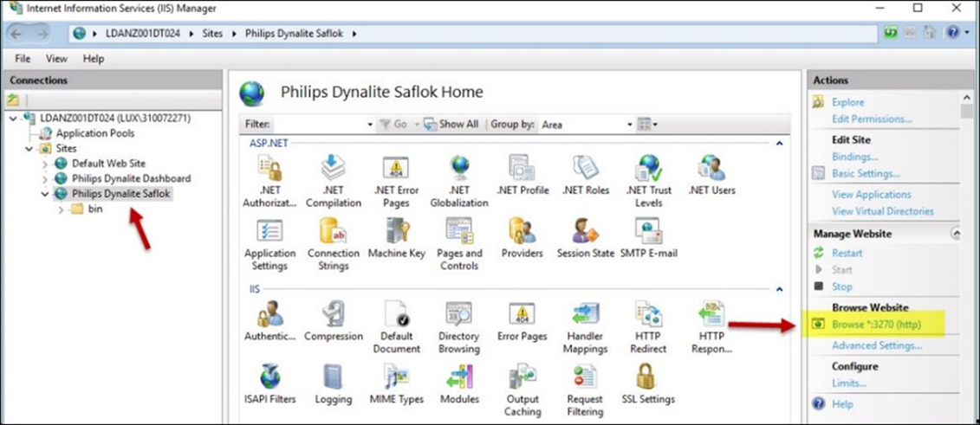Open the Session State icon
The height and width of the screenshot is (425, 980).
[x=585, y=232]
